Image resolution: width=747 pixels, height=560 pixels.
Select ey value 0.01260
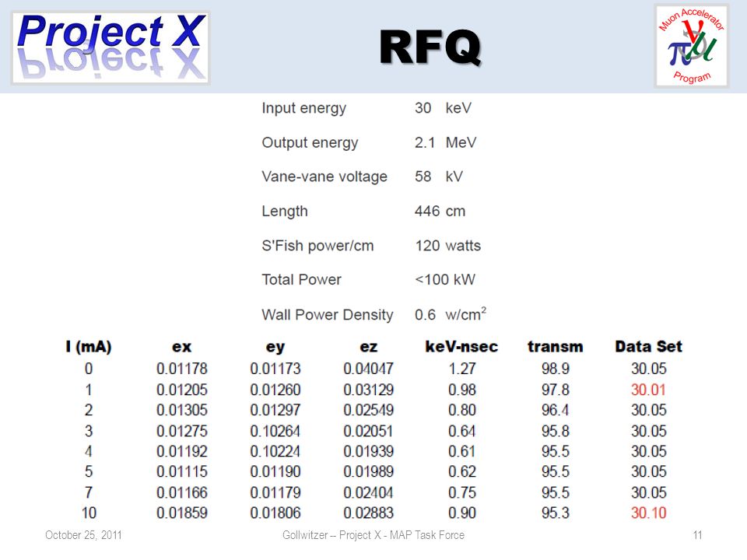pos(275,390)
